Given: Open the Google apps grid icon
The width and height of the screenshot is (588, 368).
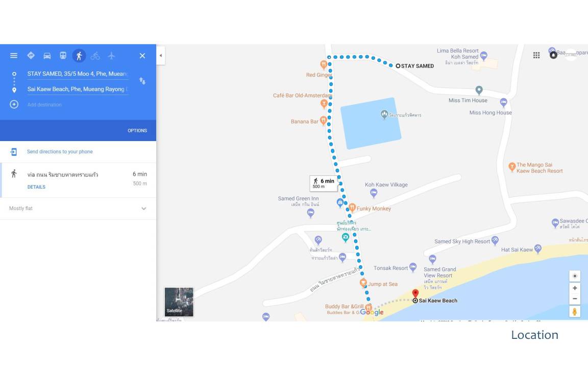Looking at the screenshot, I should coord(536,55).
